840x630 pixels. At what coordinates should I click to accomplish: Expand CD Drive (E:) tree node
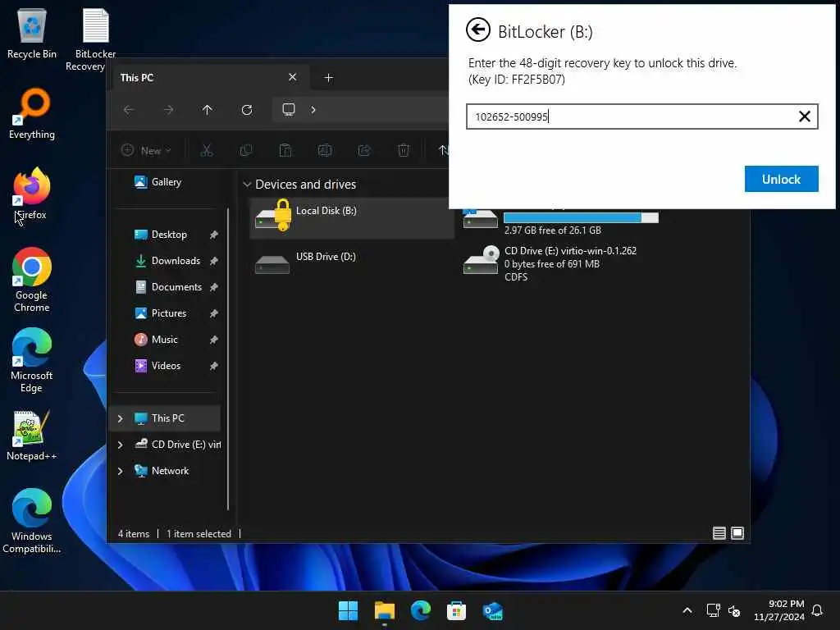(120, 445)
